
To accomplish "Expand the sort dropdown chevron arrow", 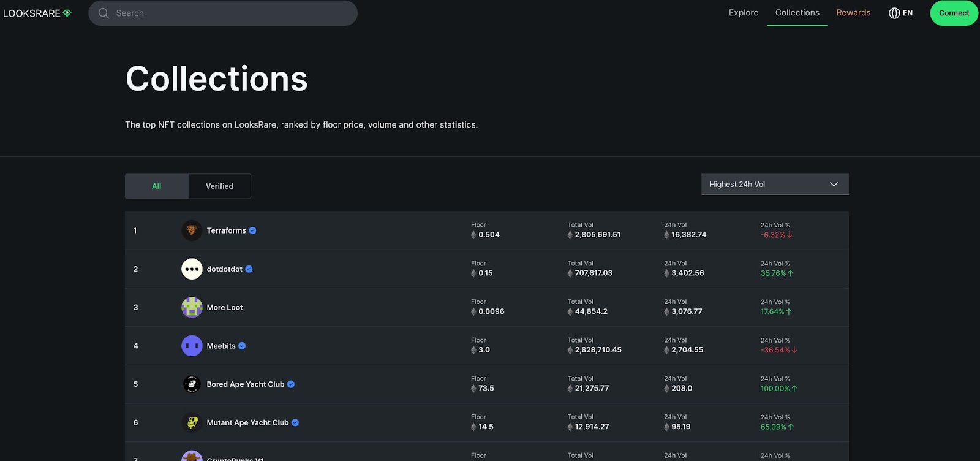I will click(x=834, y=185).
